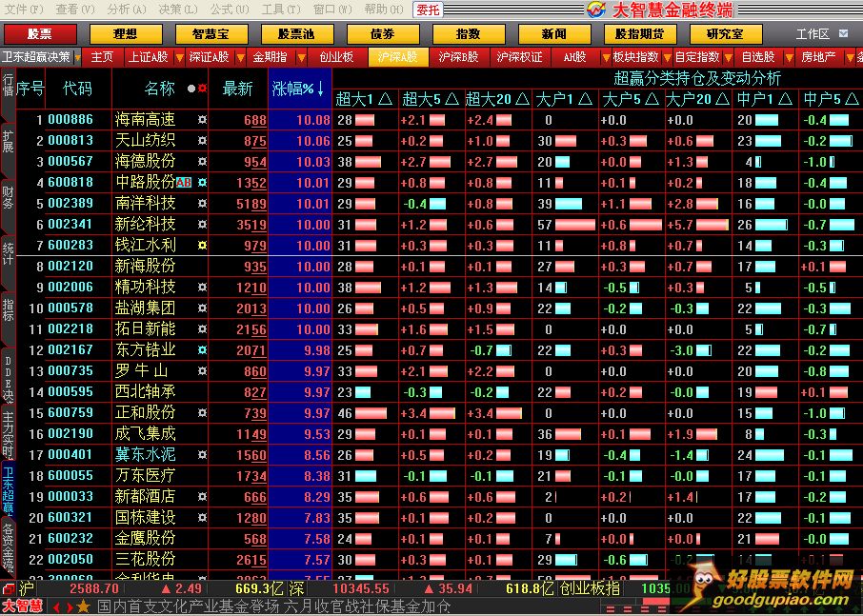Screen dimensions: 863x616
Task: Select stock code 600283
Action: [70, 246]
